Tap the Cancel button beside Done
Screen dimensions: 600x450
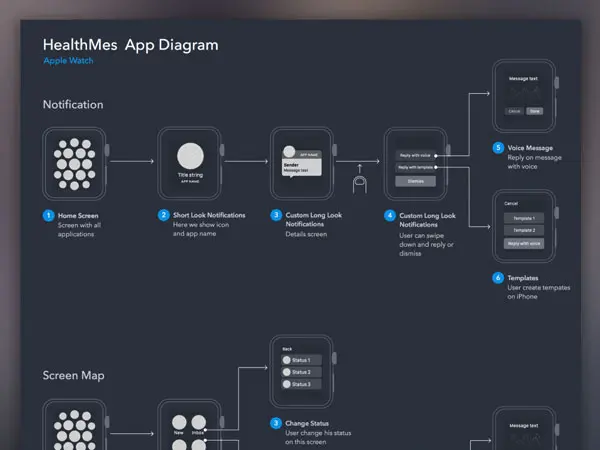pos(514,111)
